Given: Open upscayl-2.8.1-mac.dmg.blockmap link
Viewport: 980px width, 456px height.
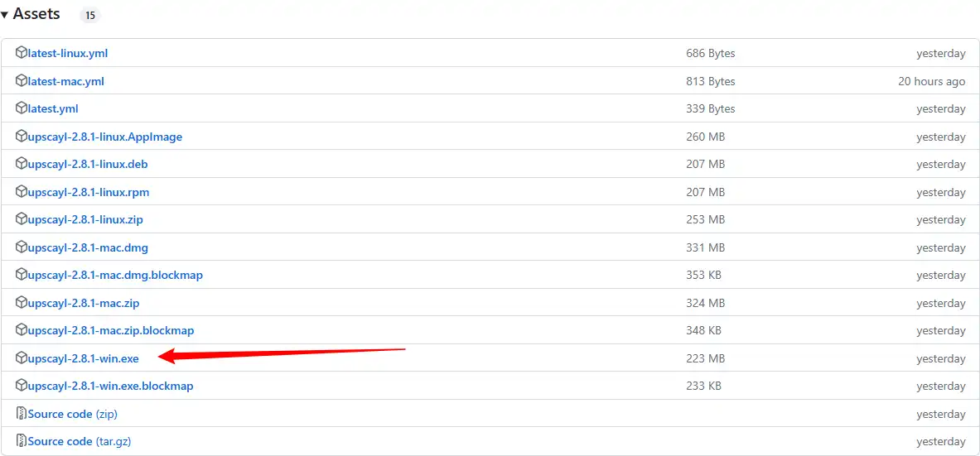Looking at the screenshot, I should (x=115, y=275).
